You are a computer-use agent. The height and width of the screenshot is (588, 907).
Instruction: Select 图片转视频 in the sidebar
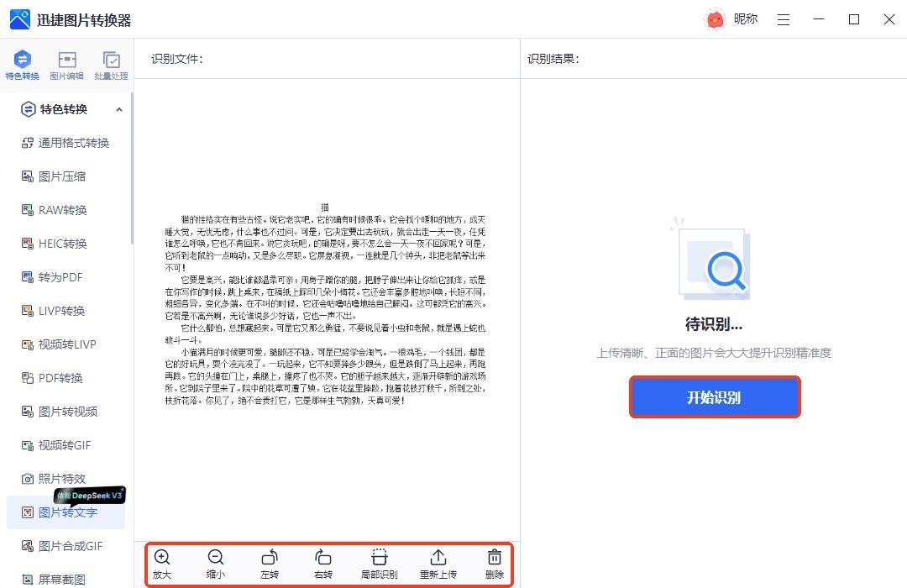[x=67, y=412]
